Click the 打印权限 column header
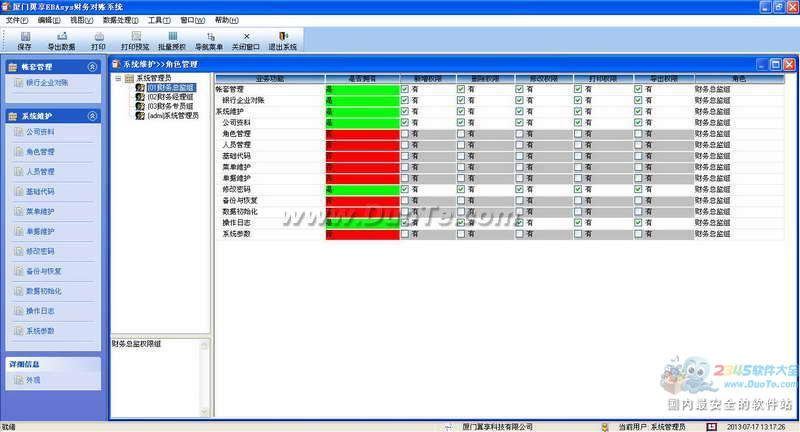Image resolution: width=800 pixels, height=432 pixels. click(x=603, y=79)
